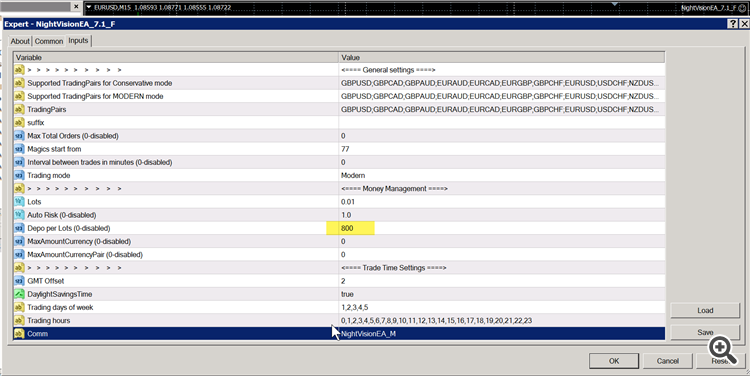
Task: Click the help question mark in title bar
Action: tap(733, 24)
